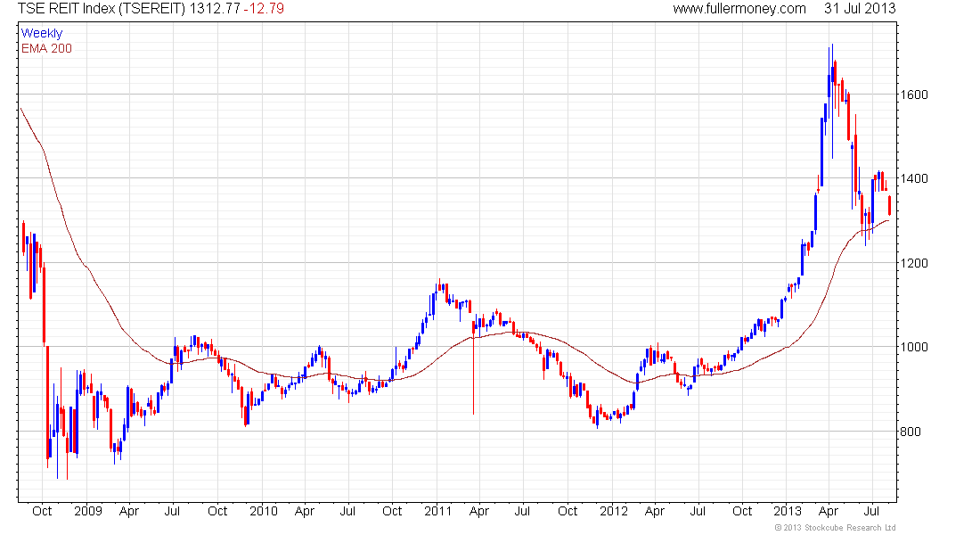Click the 2011 year label on time axis
The height and width of the screenshot is (535, 980).
click(437, 511)
